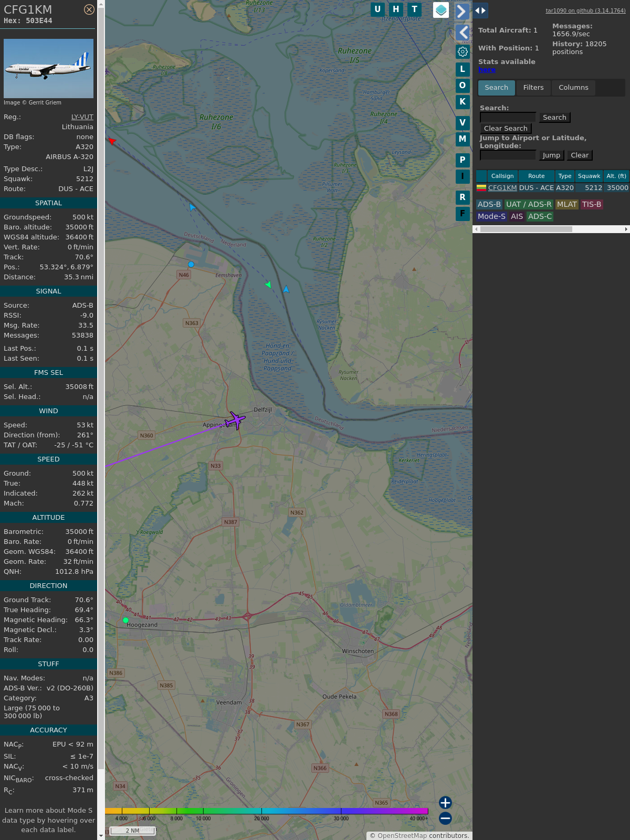The height and width of the screenshot is (840, 630).
Task: Click the Jump to Airport input field
Action: click(x=508, y=155)
